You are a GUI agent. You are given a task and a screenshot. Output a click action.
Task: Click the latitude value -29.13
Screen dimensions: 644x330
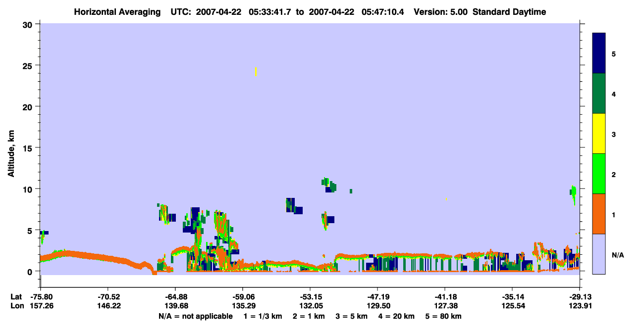580,297
